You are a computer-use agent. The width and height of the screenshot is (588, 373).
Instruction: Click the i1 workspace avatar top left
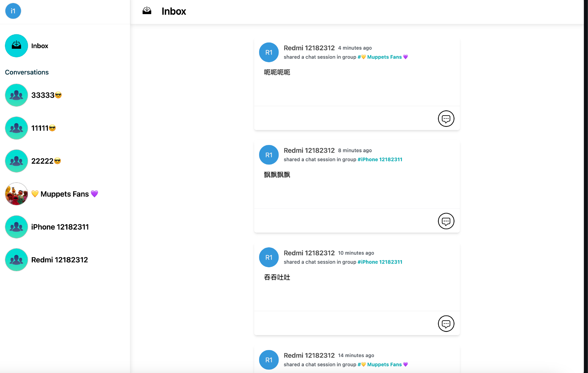[x=13, y=11]
